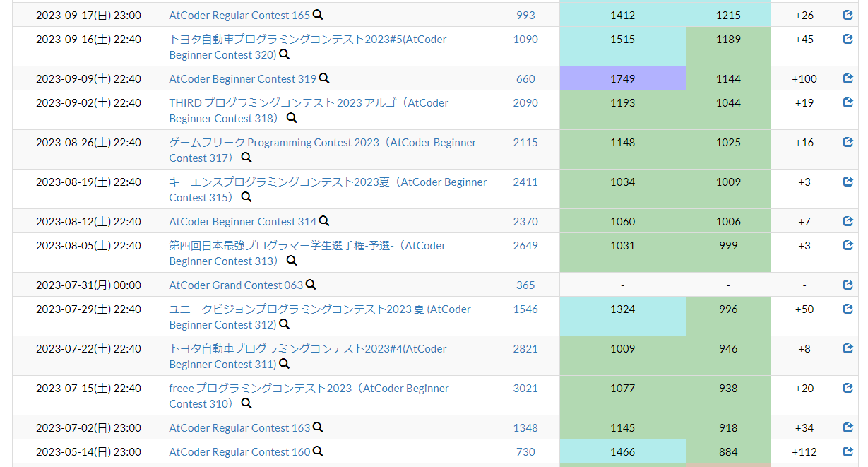The image size is (868, 467).
Task: Click magnifier icon beside AtCoder Regular Contest 163
Action: 318,427
